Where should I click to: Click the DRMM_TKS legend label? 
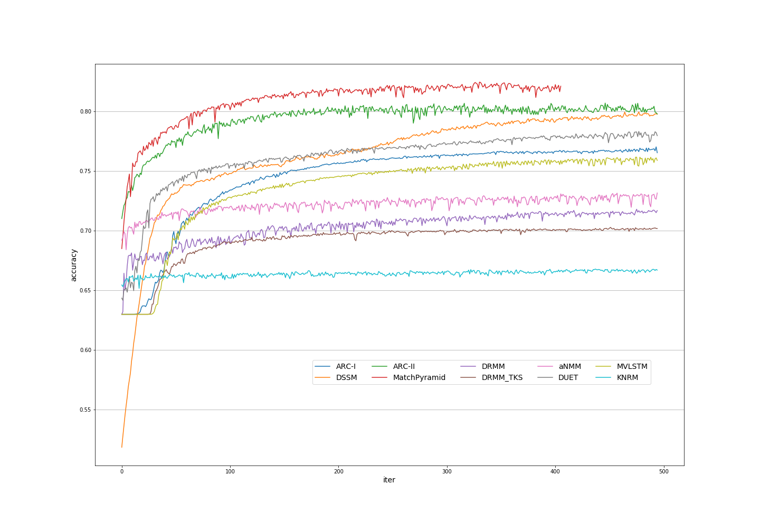point(502,377)
